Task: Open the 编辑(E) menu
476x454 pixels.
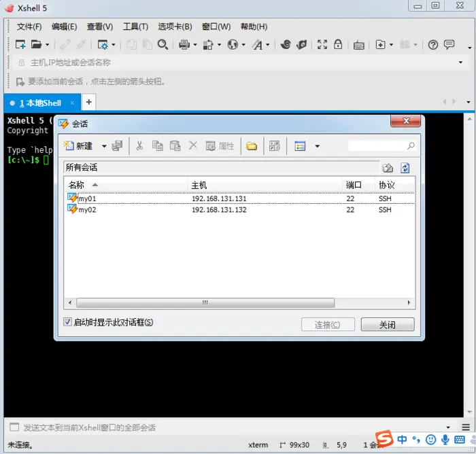Action: click(64, 27)
